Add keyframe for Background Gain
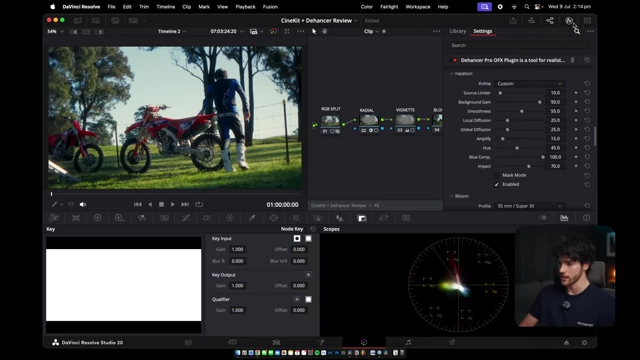This screenshot has width=640, height=360. pyautogui.click(x=576, y=102)
